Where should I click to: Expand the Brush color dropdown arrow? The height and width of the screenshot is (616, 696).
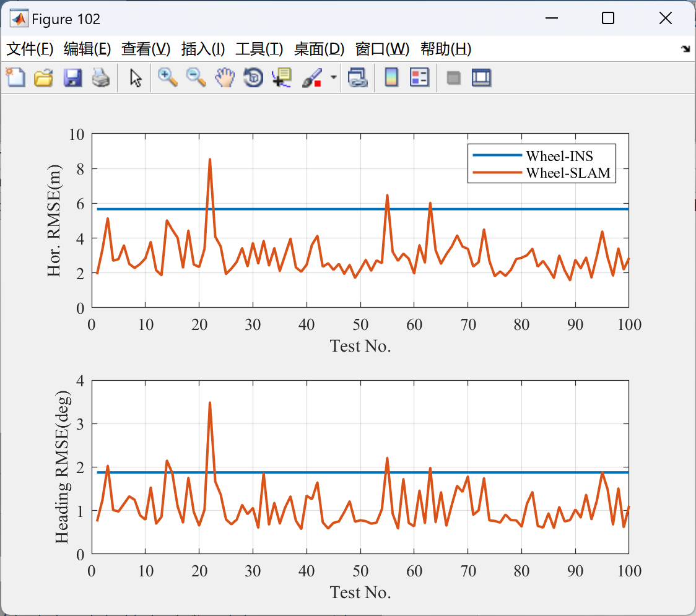click(333, 77)
